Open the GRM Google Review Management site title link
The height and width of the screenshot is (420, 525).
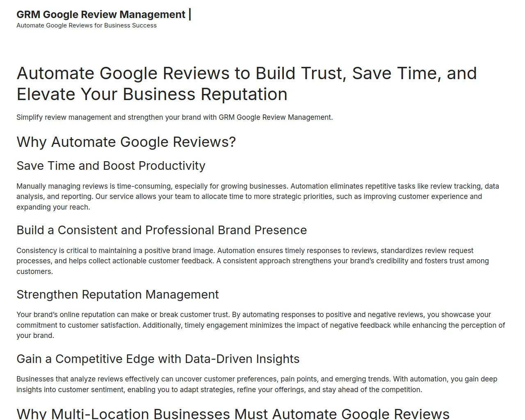pyautogui.click(x=100, y=14)
